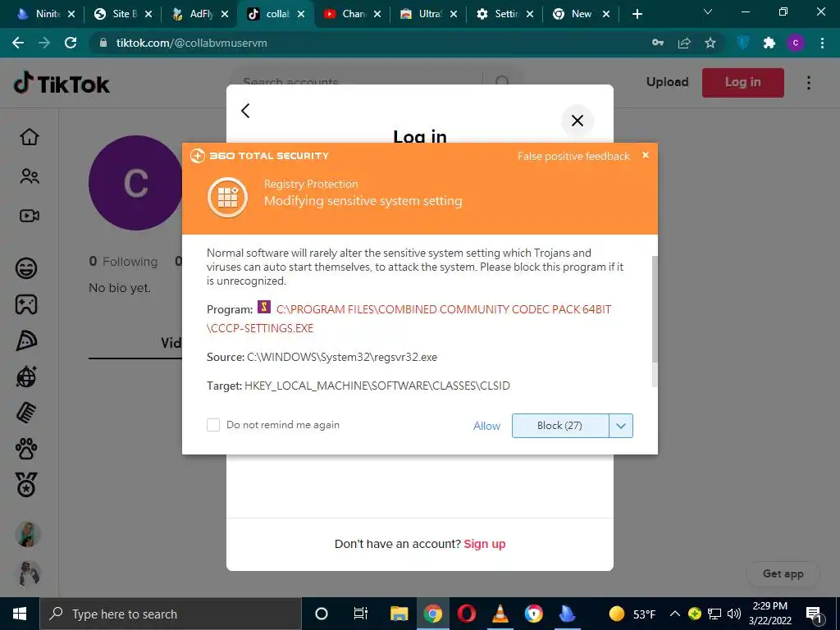Open the Following people sidebar icon

(29, 176)
